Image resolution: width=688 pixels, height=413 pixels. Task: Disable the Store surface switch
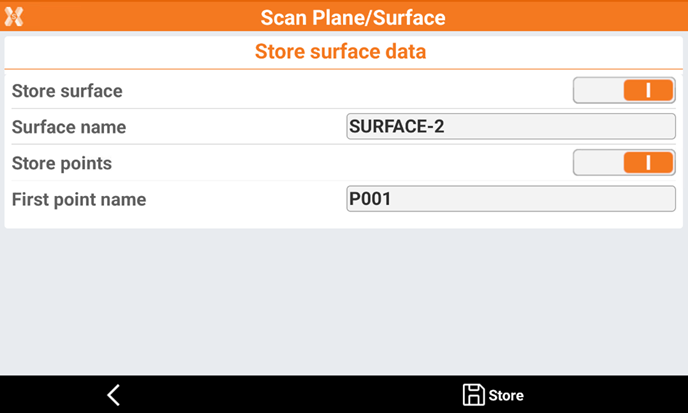tap(624, 91)
